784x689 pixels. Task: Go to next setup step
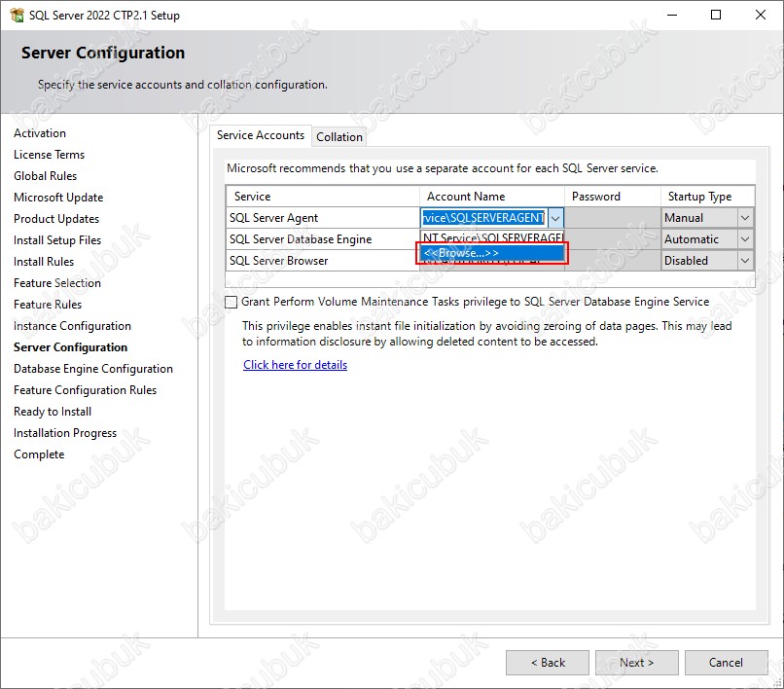click(x=636, y=663)
